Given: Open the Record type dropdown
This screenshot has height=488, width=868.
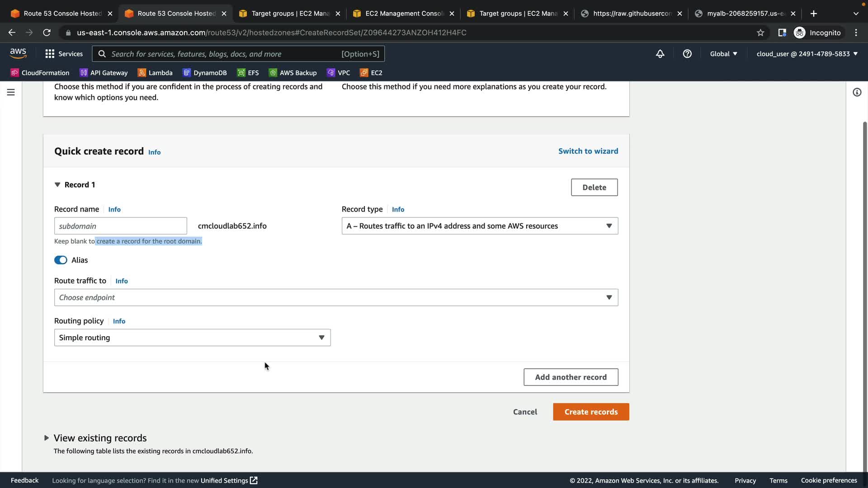Looking at the screenshot, I should click(479, 226).
